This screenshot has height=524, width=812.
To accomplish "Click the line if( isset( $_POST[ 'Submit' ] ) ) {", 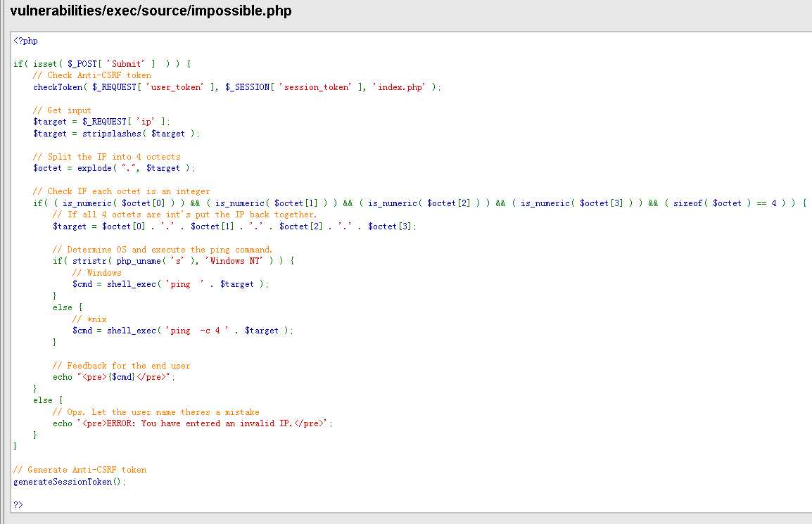I will (102, 64).
